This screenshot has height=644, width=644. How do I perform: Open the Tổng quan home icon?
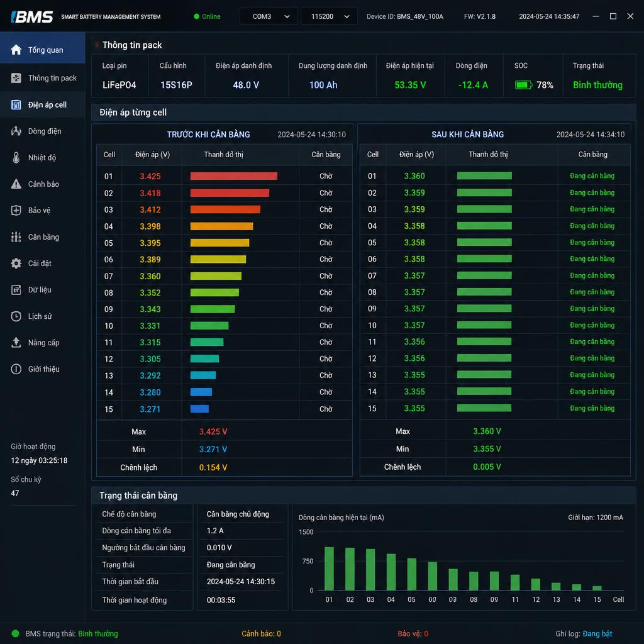click(16, 50)
